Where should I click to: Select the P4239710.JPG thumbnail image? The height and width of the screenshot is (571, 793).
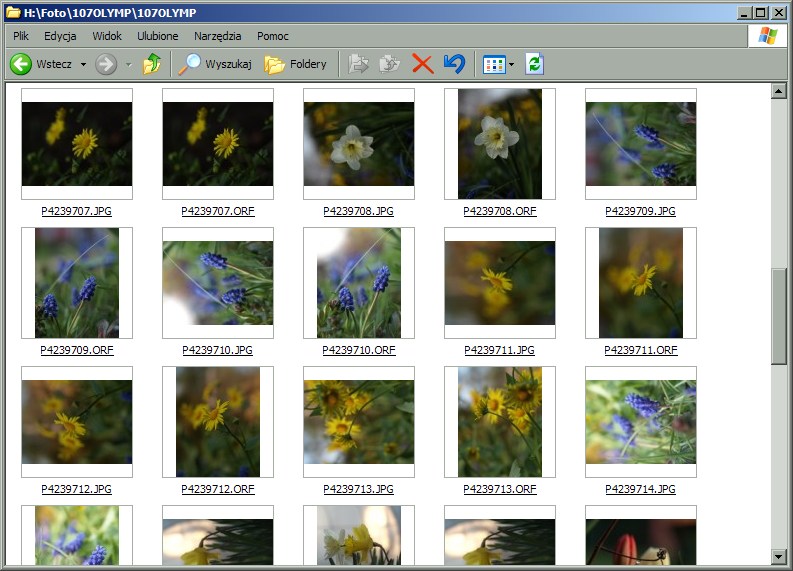[217, 283]
